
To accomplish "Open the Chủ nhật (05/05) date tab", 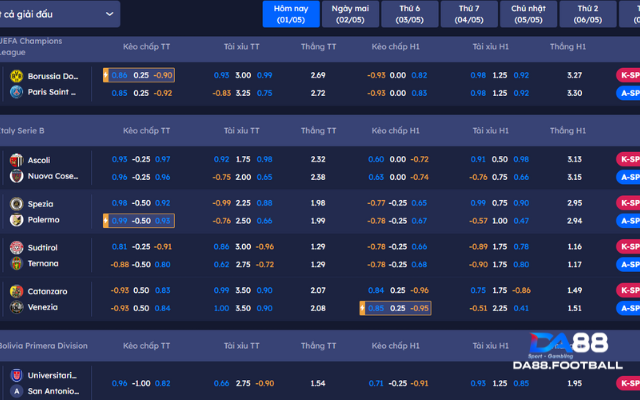I will (x=530, y=13).
